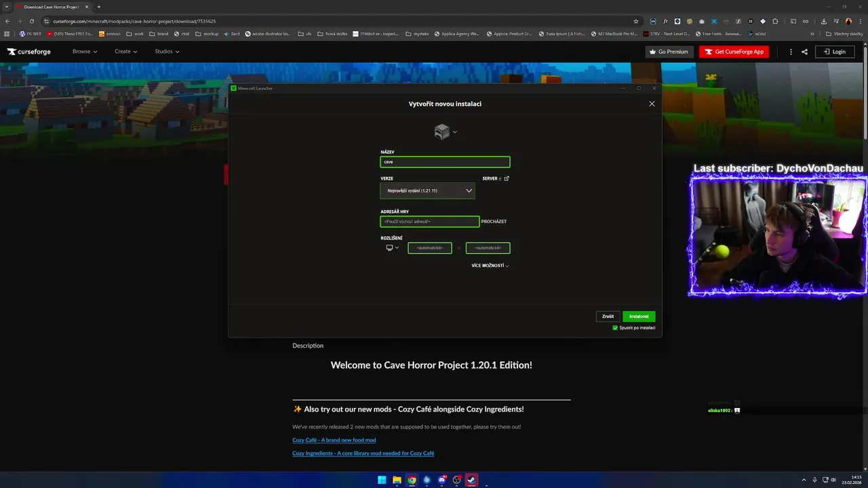Image resolution: width=868 pixels, height=488 pixels.
Task: Click the CurseForge logo
Action: [28, 52]
